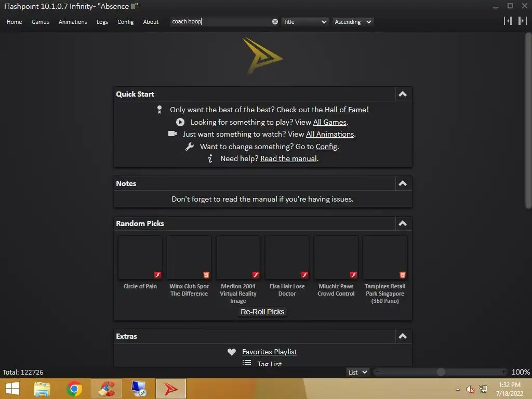This screenshot has width=532, height=399.
Task: Go to the Home tab
Action: click(14, 22)
